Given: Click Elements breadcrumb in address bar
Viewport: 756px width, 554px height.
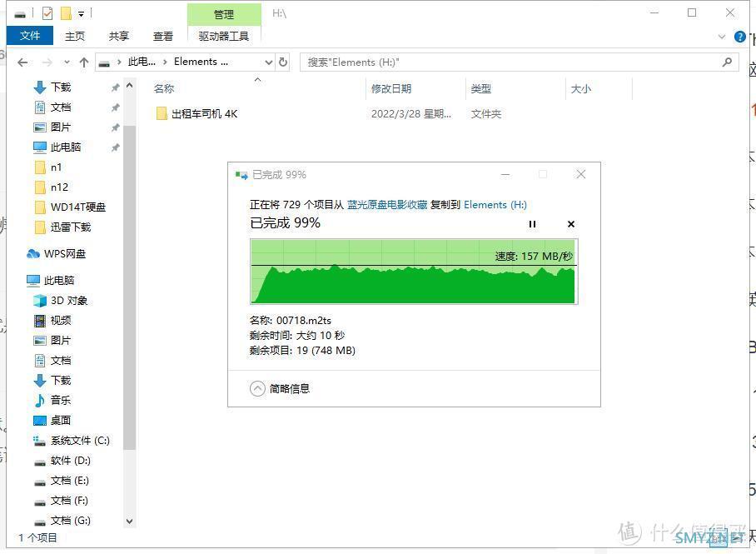Looking at the screenshot, I should tap(201, 62).
